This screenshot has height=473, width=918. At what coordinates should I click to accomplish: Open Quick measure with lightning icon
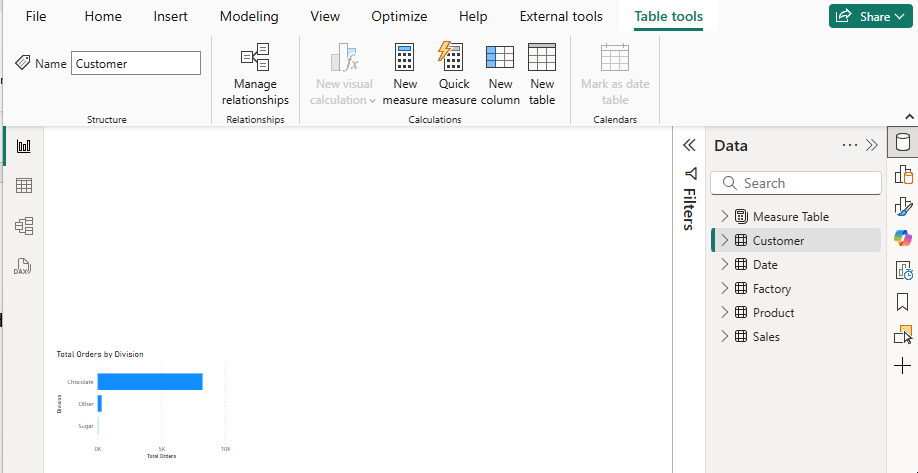click(454, 74)
